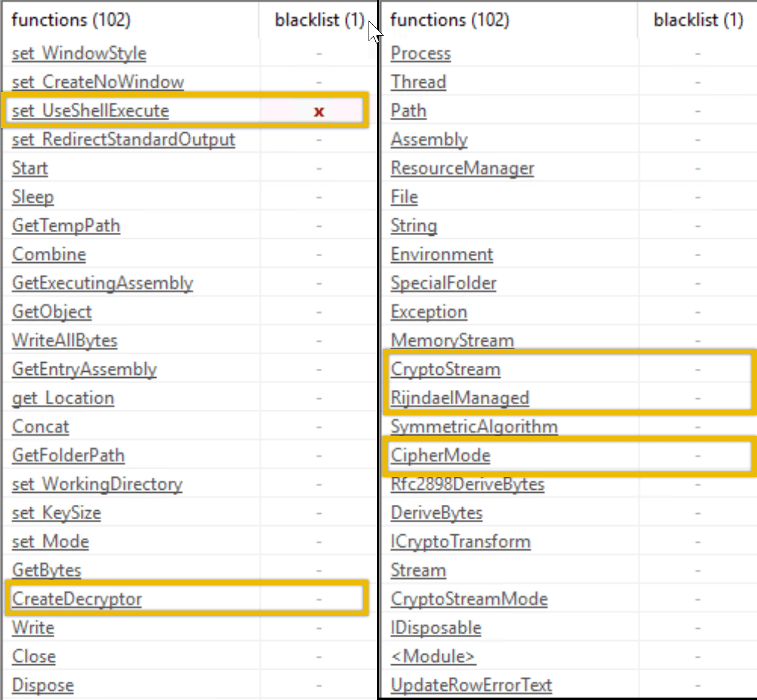Open the CryptoStream link
This screenshot has width=757, height=700.
(x=445, y=369)
